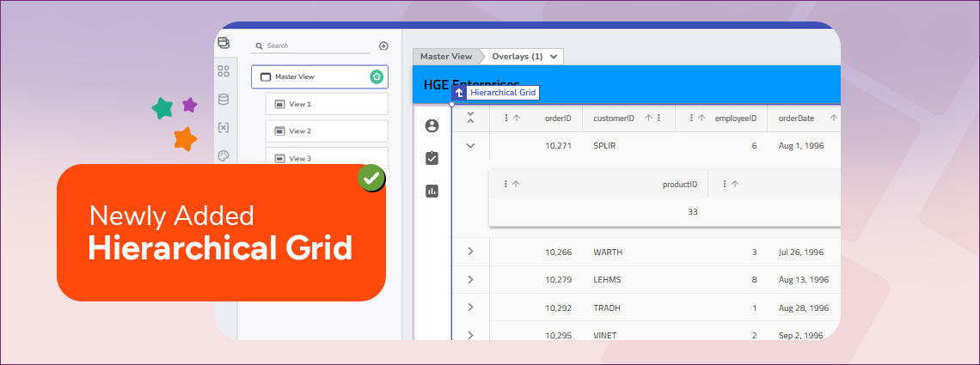The height and width of the screenshot is (365, 980).
Task: Click the account person icon in preview sidebar
Action: point(432,126)
